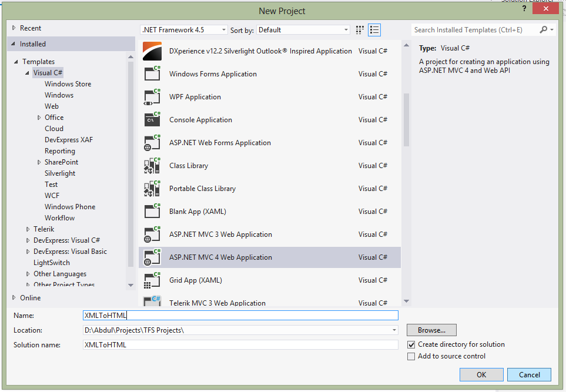
Task: Click the project Name input field
Action: (240, 316)
